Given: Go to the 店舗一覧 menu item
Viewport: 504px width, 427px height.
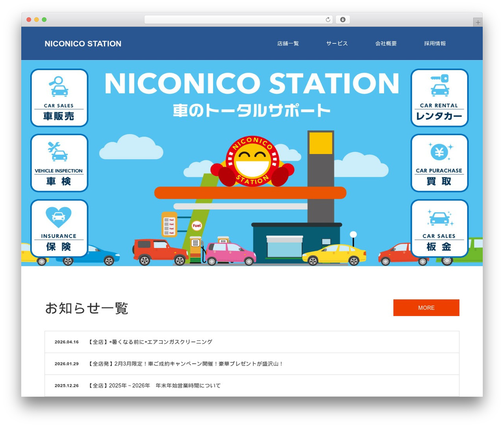Looking at the screenshot, I should 288,44.
